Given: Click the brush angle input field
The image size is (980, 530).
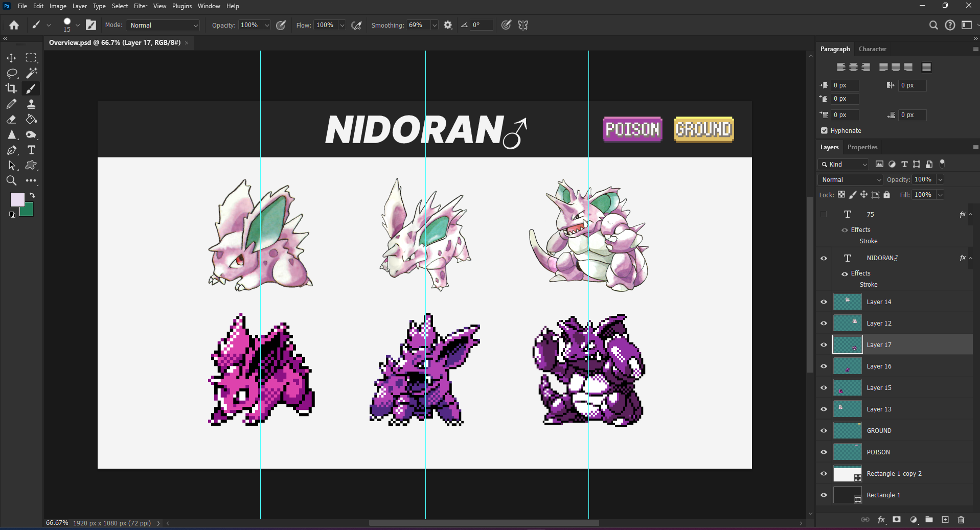Looking at the screenshot, I should click(482, 25).
